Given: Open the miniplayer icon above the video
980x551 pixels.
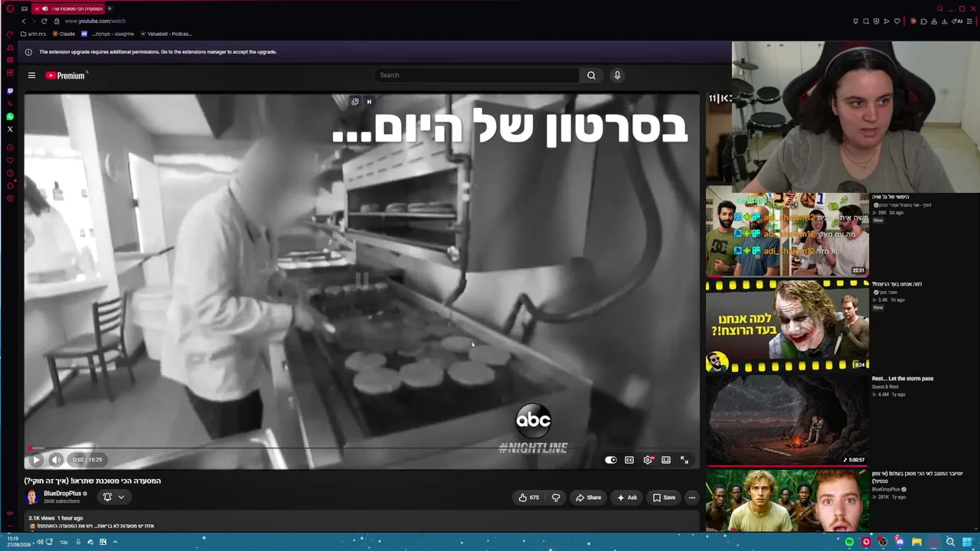Looking at the screenshot, I should click(354, 101).
